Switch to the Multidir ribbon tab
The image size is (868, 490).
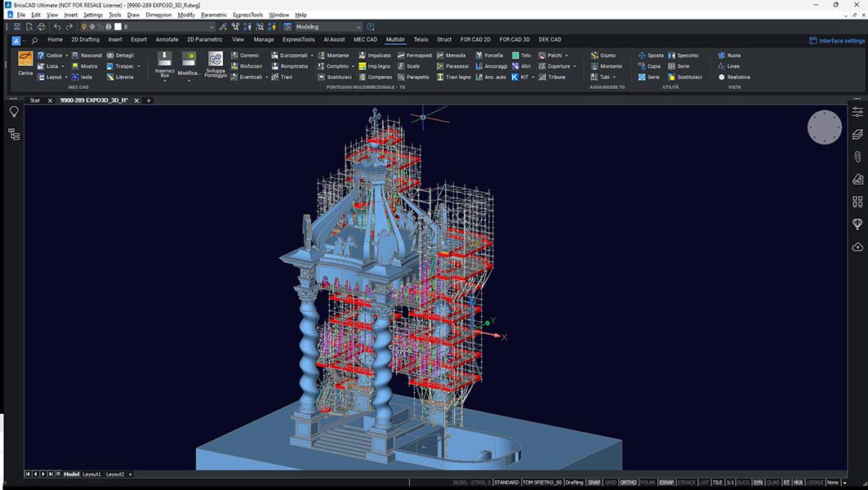tap(394, 39)
